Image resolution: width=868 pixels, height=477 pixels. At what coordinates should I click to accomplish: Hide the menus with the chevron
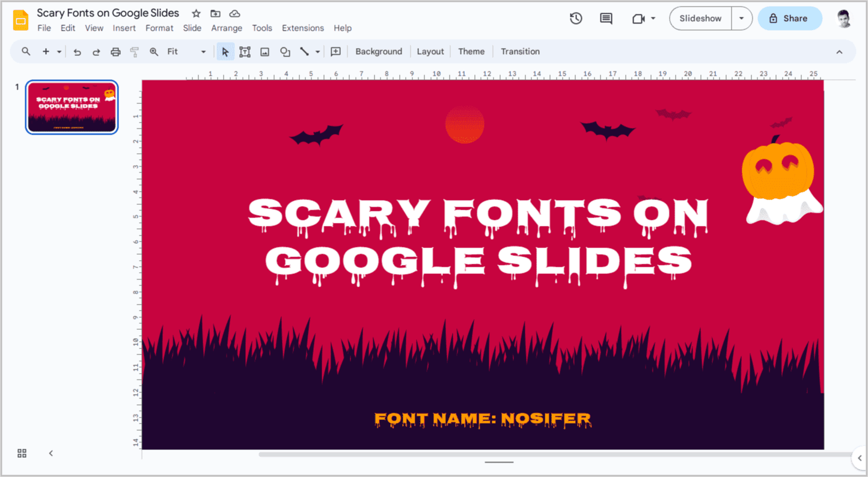(839, 52)
